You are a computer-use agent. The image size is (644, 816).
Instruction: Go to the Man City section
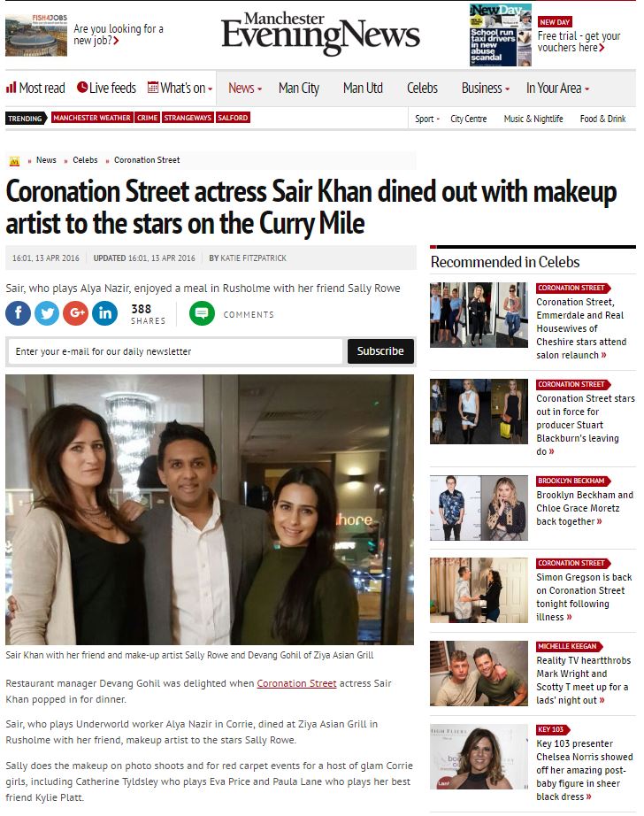(298, 88)
